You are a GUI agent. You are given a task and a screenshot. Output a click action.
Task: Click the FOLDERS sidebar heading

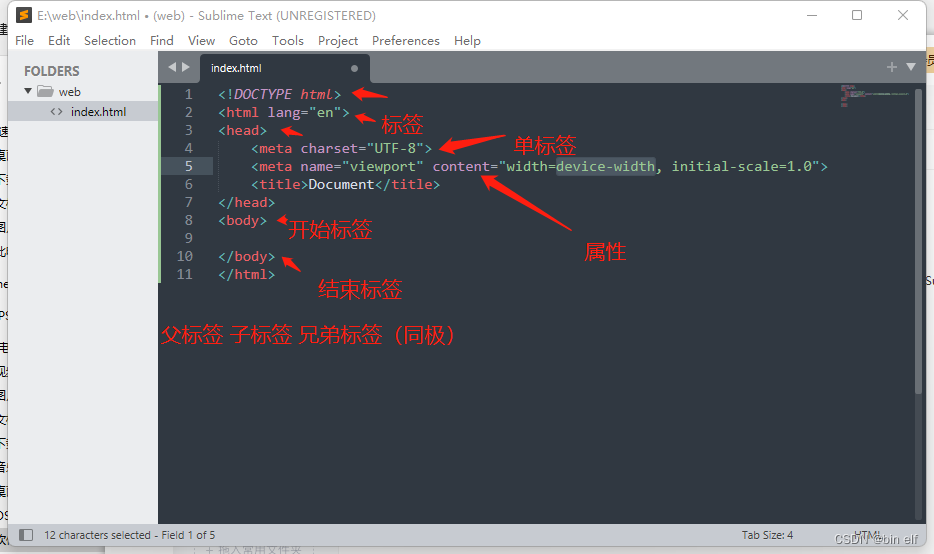pos(52,71)
